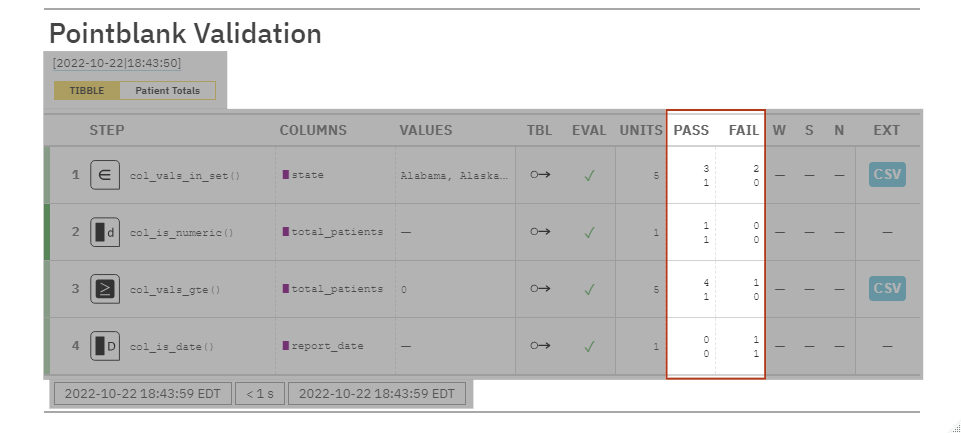The image size is (961, 433).
Task: Click the TBL arrow icon in step 1
Action: click(x=540, y=175)
